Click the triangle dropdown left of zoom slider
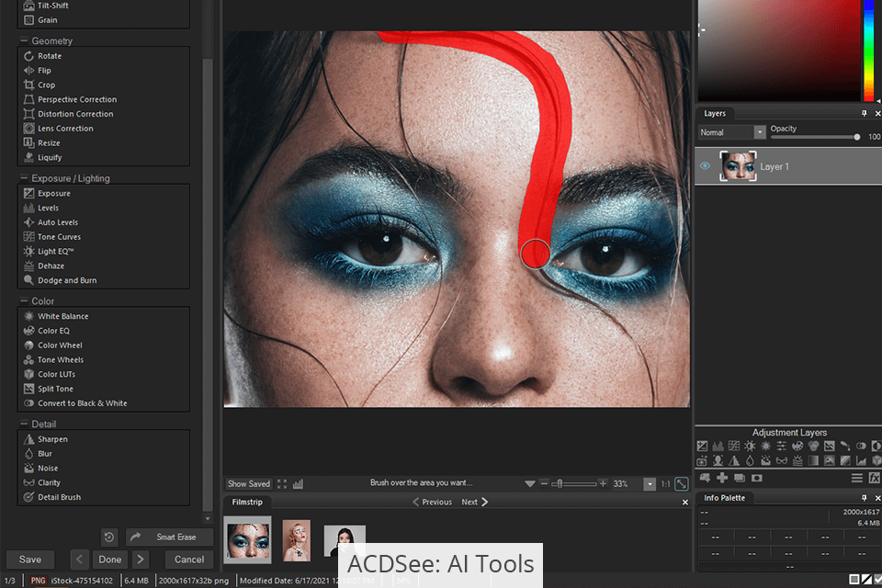Image resolution: width=882 pixels, height=588 pixels. (x=530, y=484)
